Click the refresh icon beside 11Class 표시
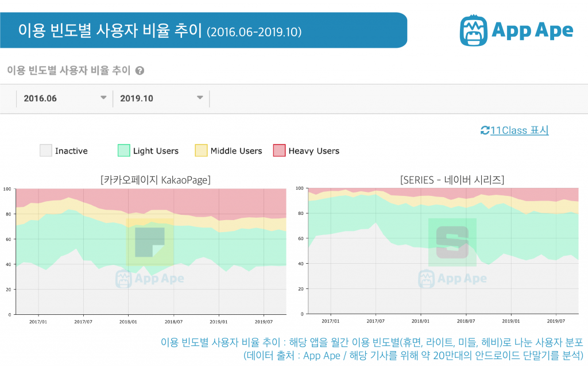 [x=485, y=130]
